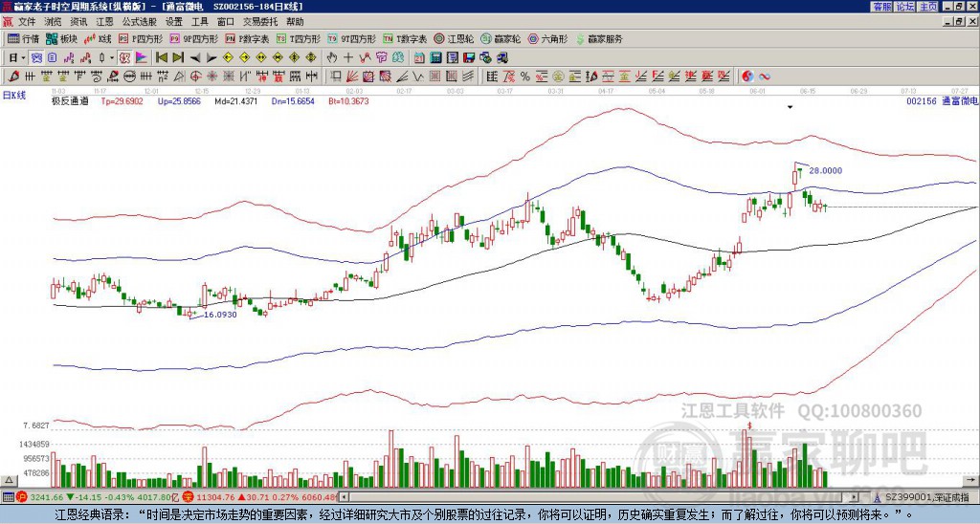
Task: Open the 六角形 hexagon tool
Action: [x=548, y=38]
